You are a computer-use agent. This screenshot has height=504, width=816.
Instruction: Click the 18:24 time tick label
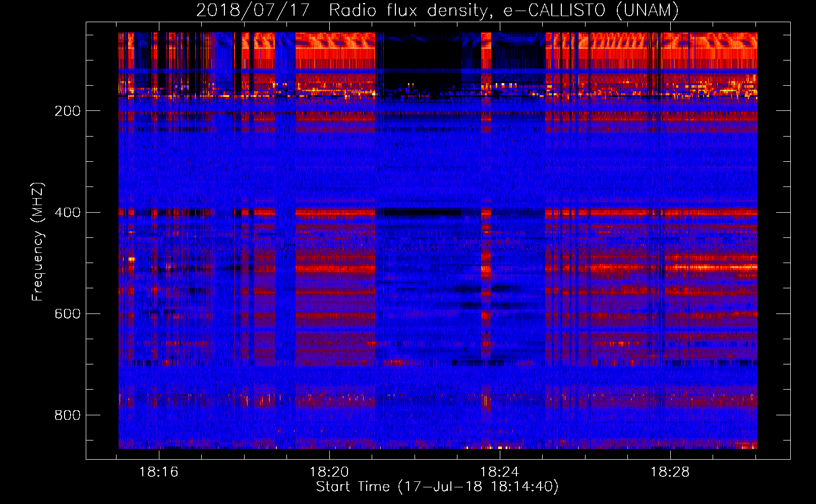500,472
